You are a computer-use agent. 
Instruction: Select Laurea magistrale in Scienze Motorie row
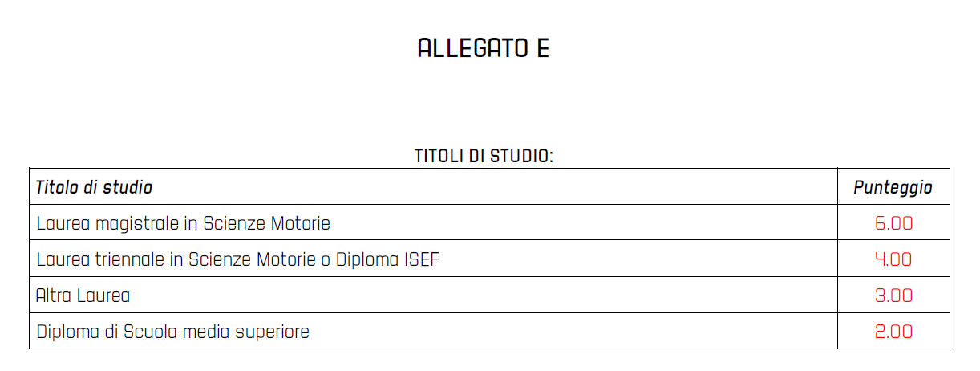[489, 222]
